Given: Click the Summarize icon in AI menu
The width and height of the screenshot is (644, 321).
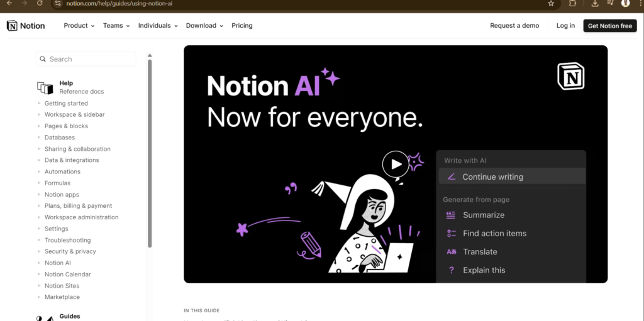Looking at the screenshot, I should (x=451, y=215).
